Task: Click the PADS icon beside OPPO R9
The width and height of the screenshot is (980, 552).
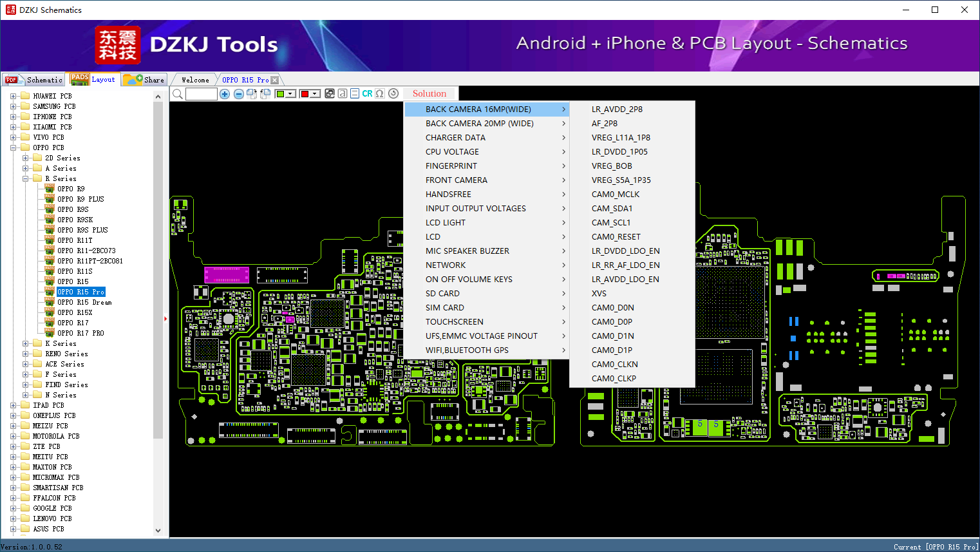Action: pyautogui.click(x=50, y=189)
